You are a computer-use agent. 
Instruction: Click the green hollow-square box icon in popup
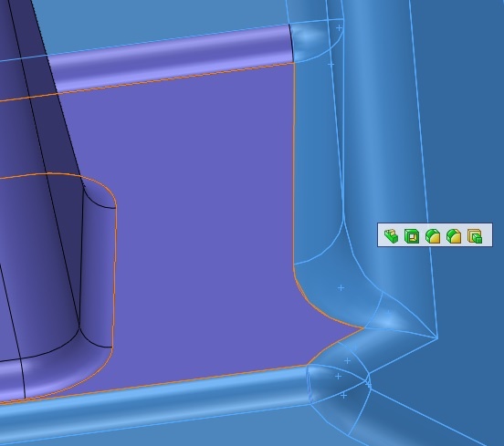click(412, 236)
